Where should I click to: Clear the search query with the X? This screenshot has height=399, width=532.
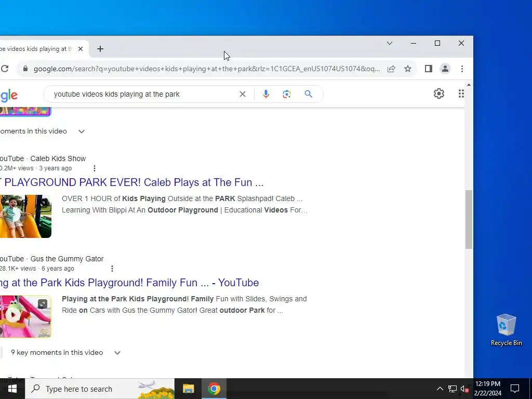click(242, 94)
